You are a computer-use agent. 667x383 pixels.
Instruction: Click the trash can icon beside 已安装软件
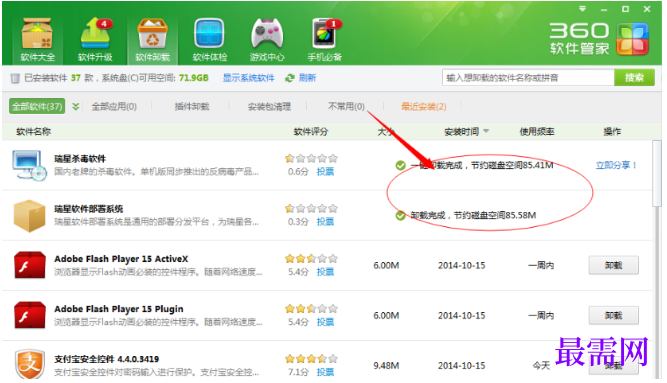[x=15, y=78]
